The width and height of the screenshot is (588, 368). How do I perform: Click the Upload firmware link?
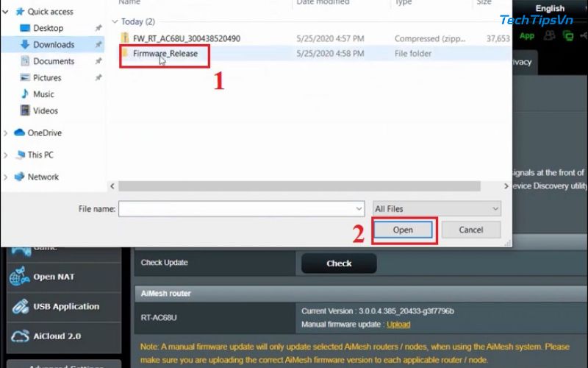point(398,325)
